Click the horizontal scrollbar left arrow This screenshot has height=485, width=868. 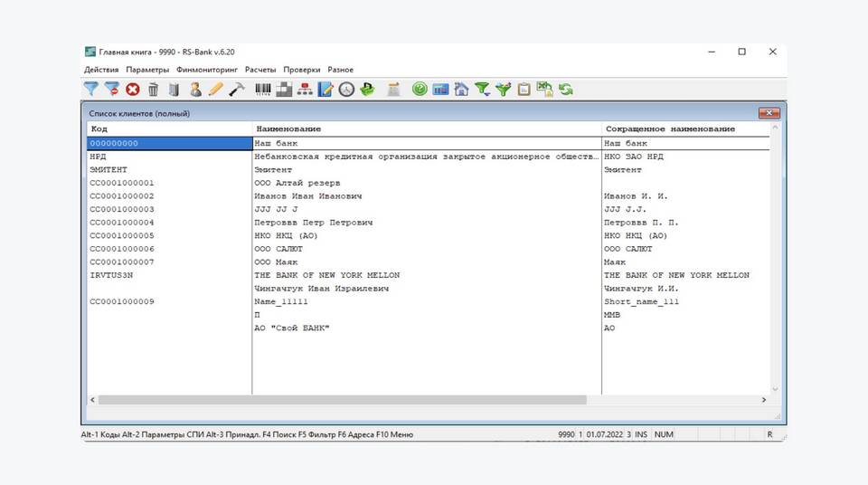(92, 400)
